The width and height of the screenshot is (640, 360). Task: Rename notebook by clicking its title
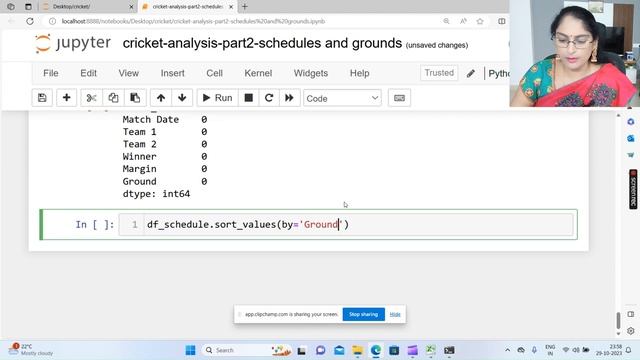click(262, 43)
